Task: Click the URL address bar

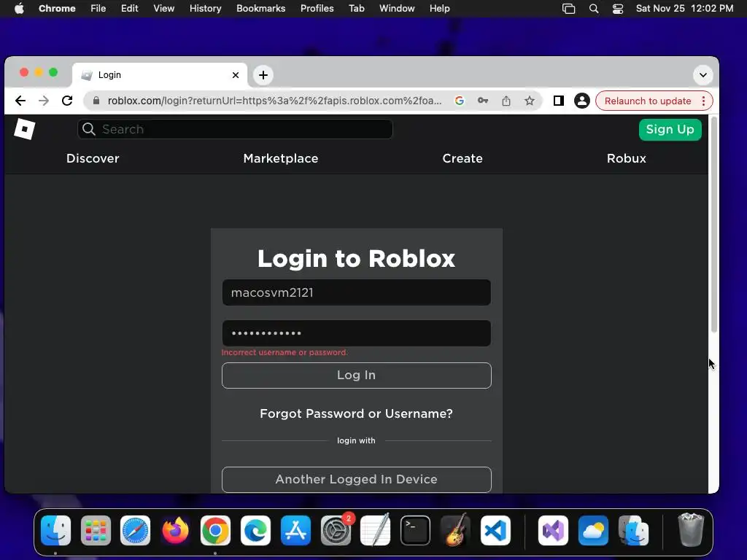Action: [x=274, y=101]
